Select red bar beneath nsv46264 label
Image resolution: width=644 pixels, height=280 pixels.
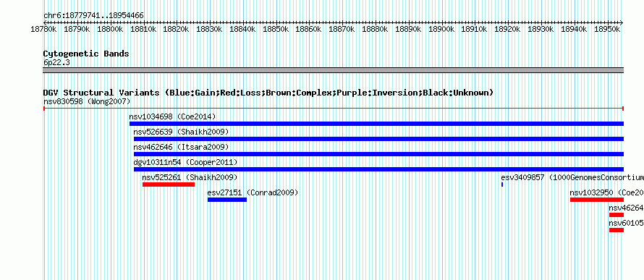pos(617,215)
